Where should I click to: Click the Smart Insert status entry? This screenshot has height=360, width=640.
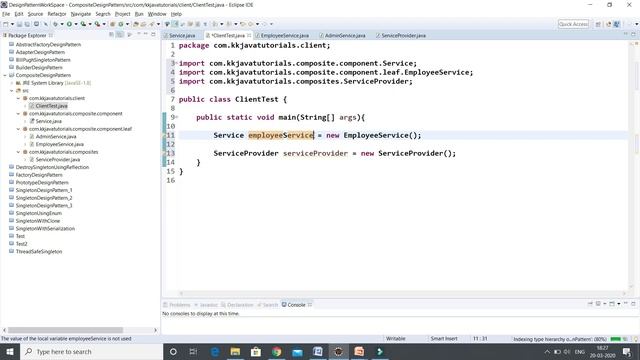(444, 339)
